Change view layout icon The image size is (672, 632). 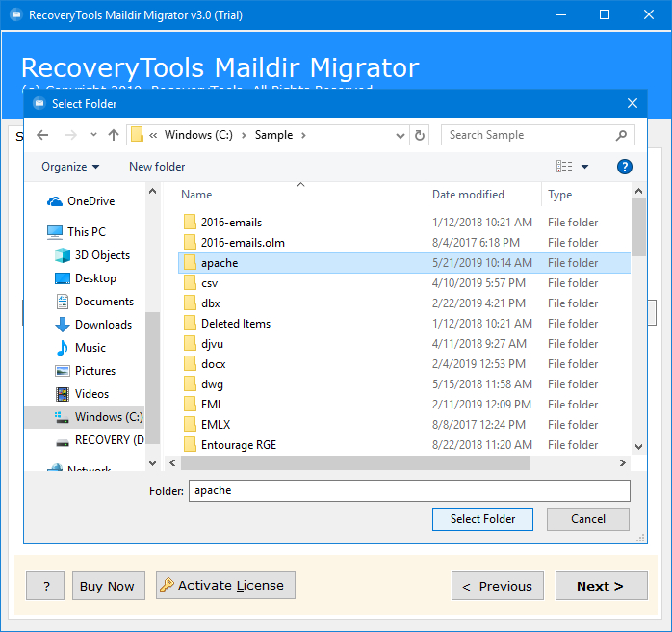point(564,167)
